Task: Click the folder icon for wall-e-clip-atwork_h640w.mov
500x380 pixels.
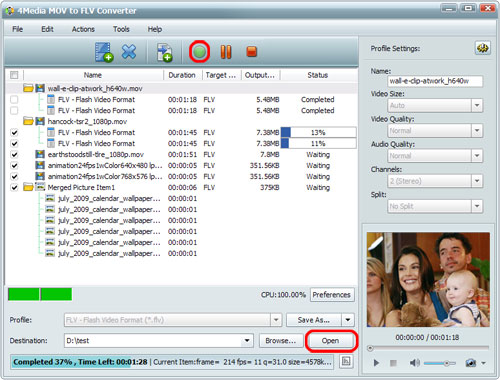Action: point(28,88)
